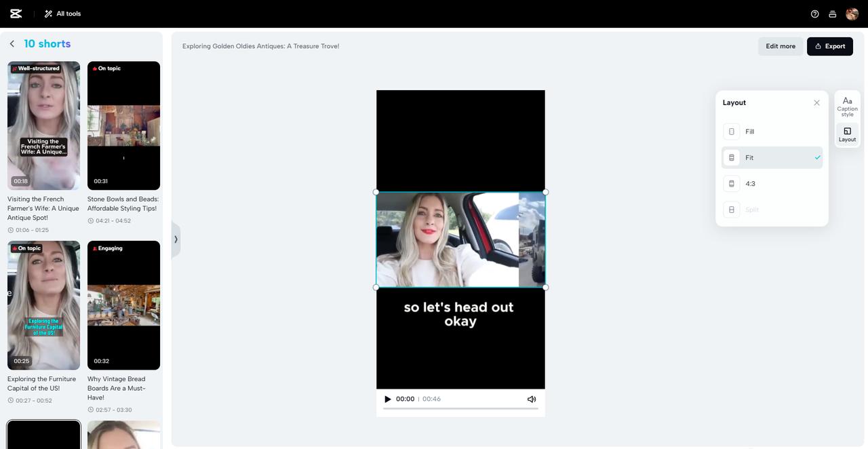
Task: Click the Edit more button
Action: (781, 46)
